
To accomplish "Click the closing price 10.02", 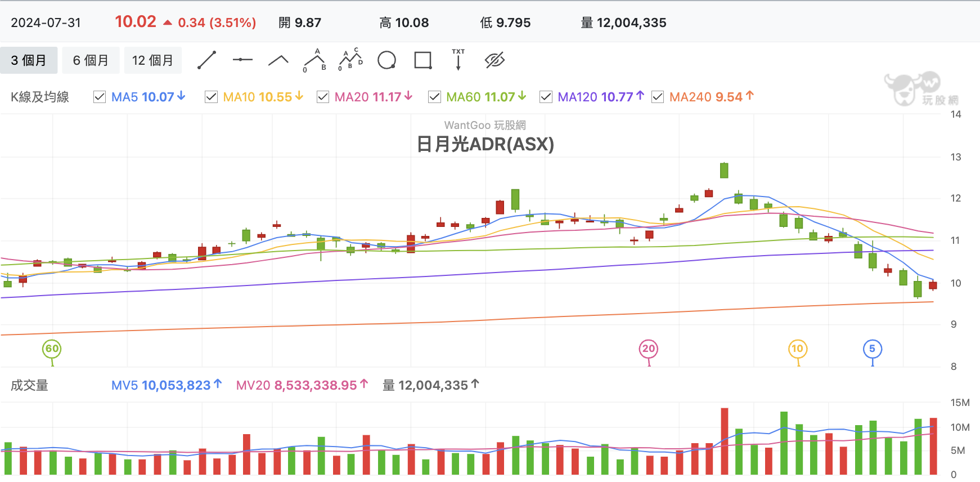I will (x=136, y=21).
